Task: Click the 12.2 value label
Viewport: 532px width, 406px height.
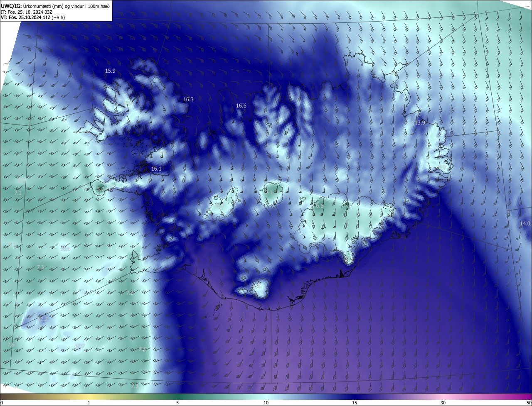Action: click(43, 319)
